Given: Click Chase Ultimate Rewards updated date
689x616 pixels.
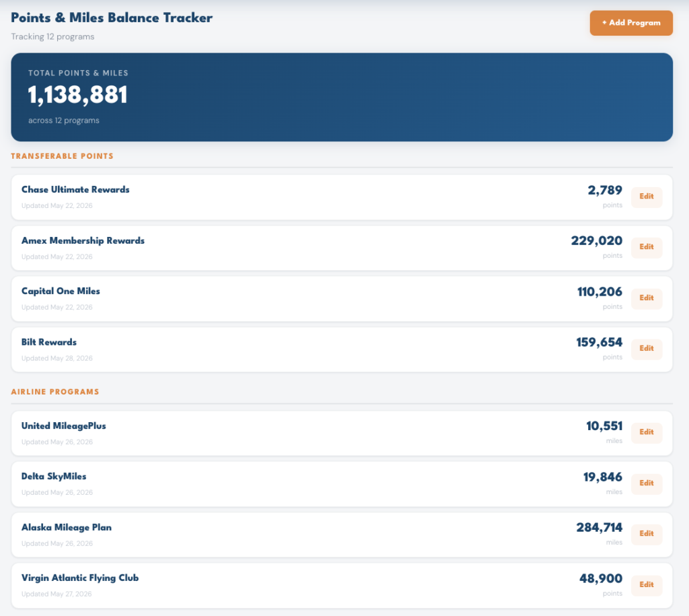Looking at the screenshot, I should coord(57,206).
